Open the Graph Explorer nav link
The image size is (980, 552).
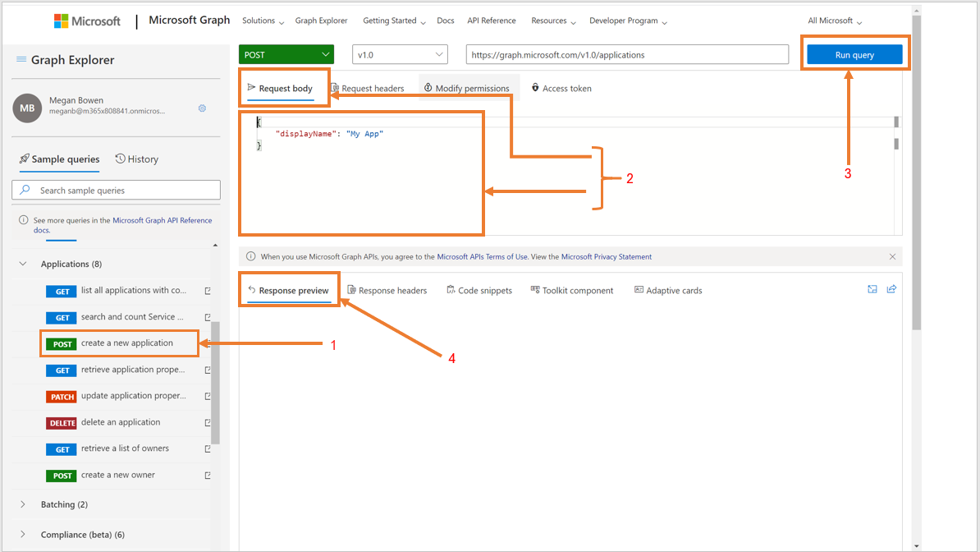coord(321,21)
